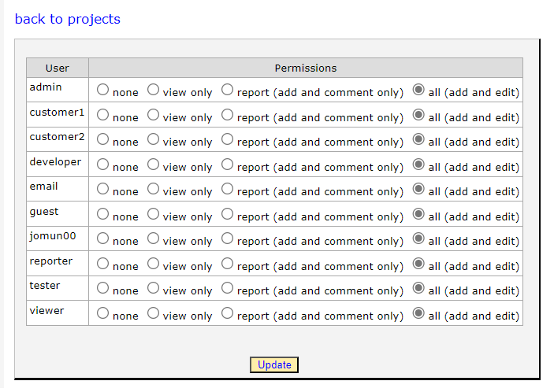Choose view only for customer1
The width and height of the screenshot is (554, 392).
click(153, 115)
